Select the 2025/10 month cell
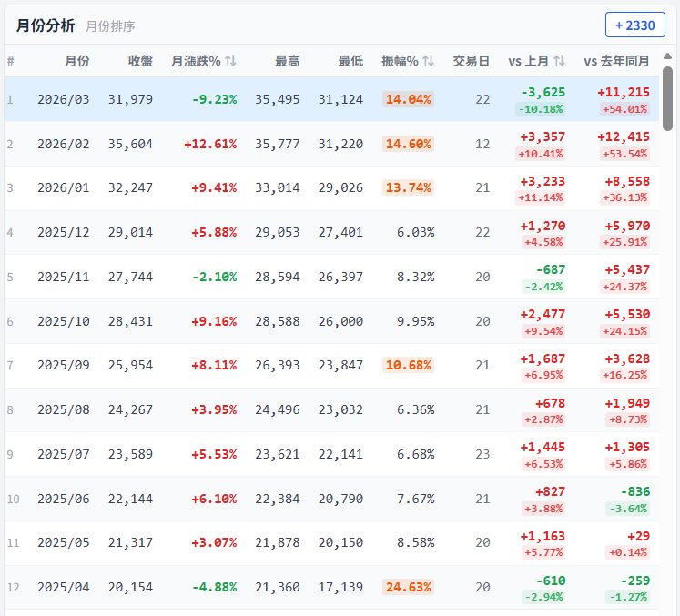The image size is (680, 616). point(64,322)
